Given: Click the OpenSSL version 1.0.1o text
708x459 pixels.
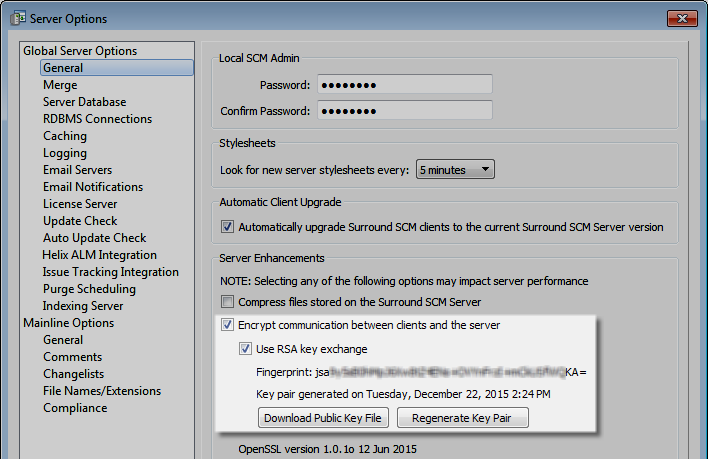Looking at the screenshot, I should coord(327,450).
